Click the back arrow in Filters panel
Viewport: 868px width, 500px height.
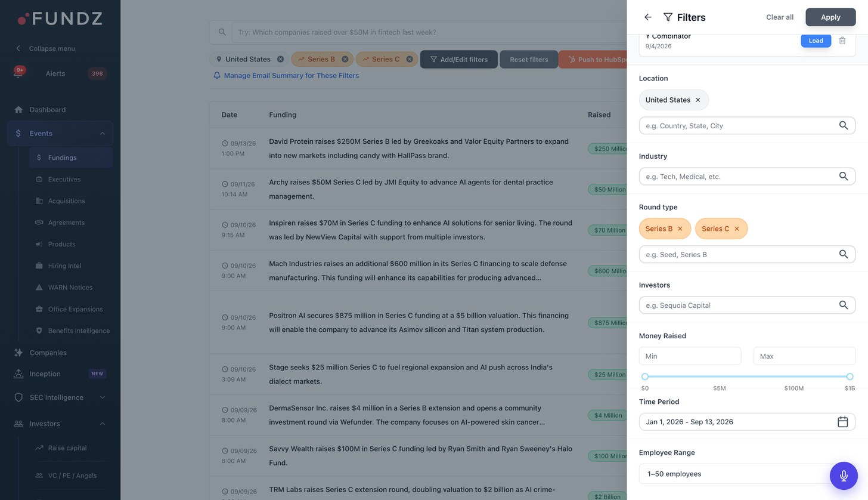point(648,17)
